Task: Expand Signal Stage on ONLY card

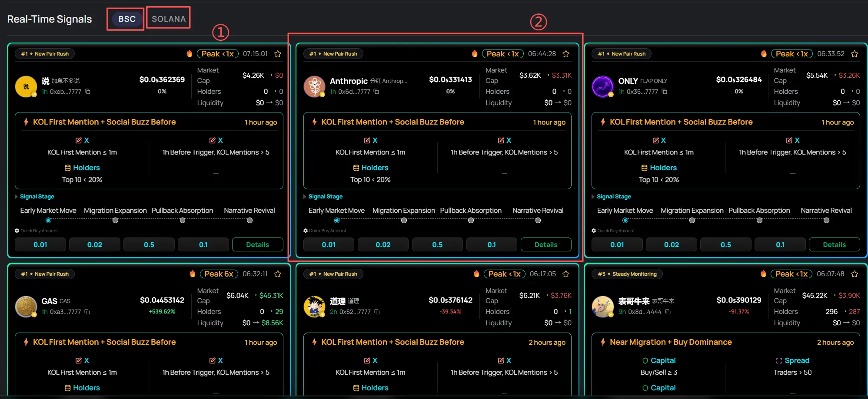Action: pyautogui.click(x=611, y=197)
